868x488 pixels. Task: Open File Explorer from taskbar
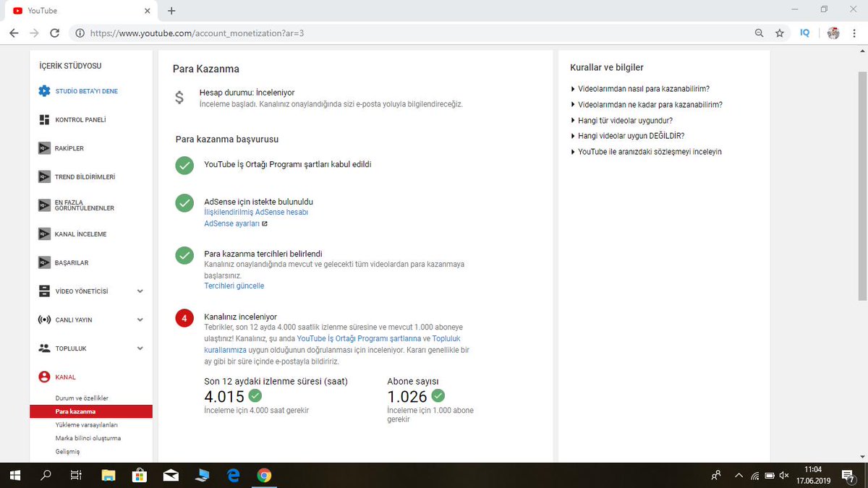click(109, 475)
